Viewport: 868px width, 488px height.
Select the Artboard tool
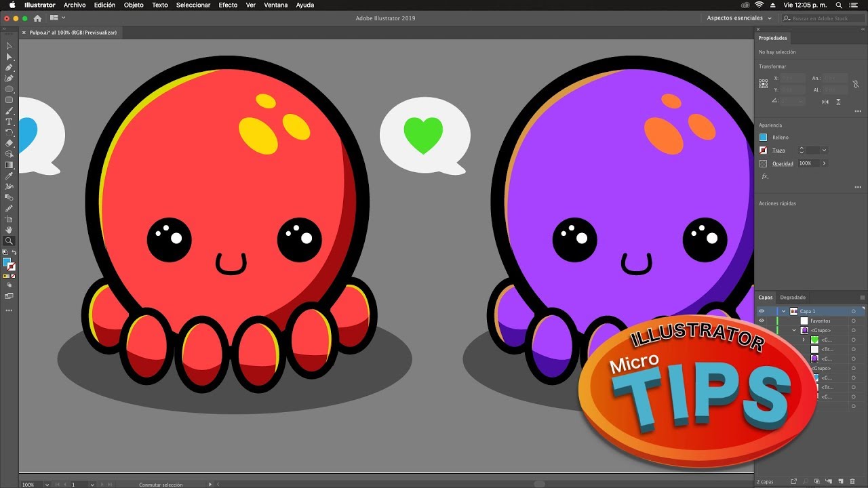(x=9, y=219)
